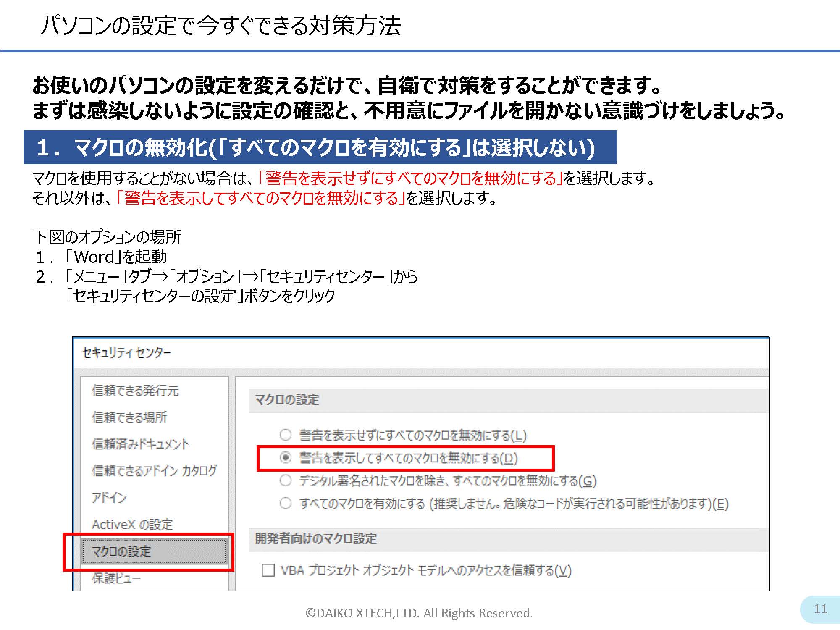This screenshot has height=630, width=840.
Task: Open 信頼できる発行元 in the sidebar
Action: point(135,391)
